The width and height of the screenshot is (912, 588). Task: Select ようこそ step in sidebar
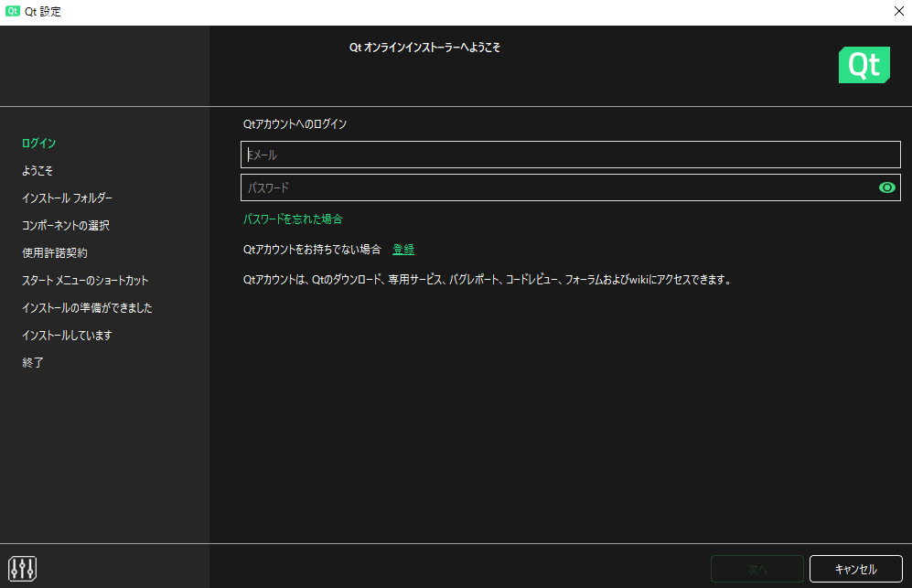point(38,170)
